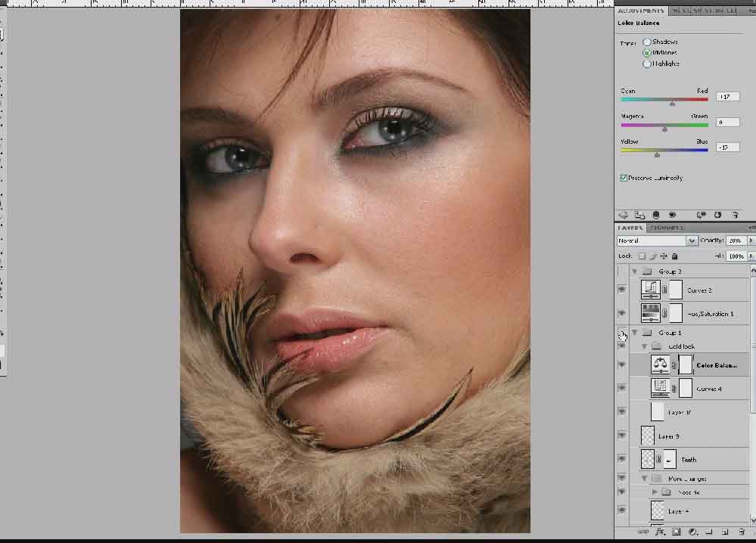Click the New adjustment layer icon
This screenshot has height=543, width=756.
click(x=692, y=532)
